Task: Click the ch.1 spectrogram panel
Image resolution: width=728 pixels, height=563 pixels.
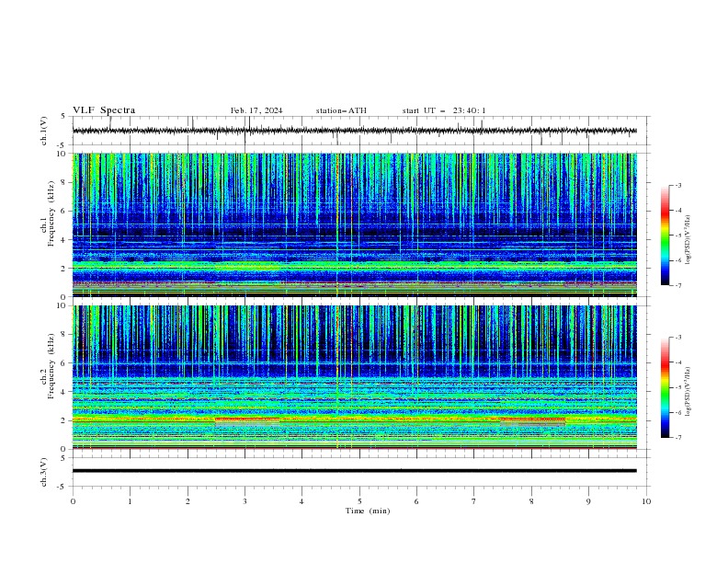Action: click(x=355, y=224)
